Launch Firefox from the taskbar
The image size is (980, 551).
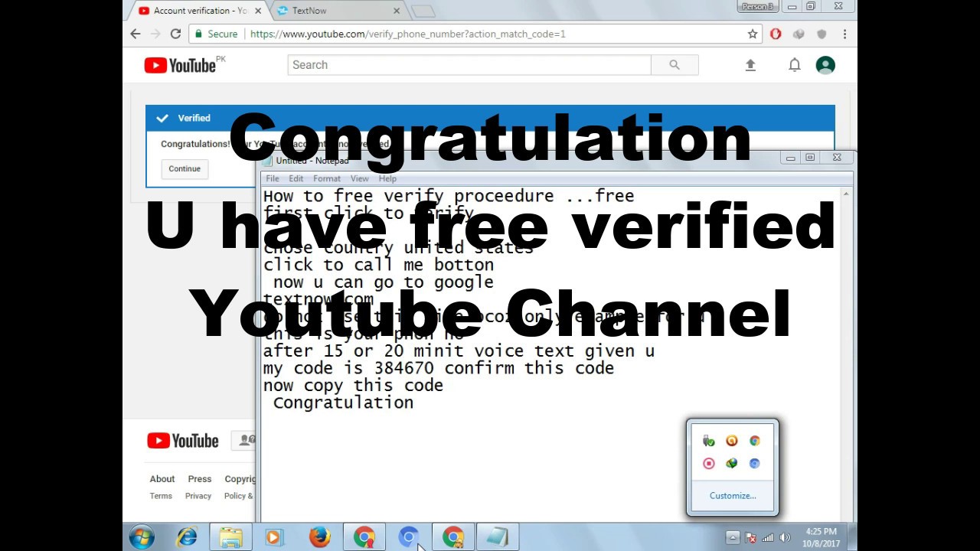click(x=319, y=537)
